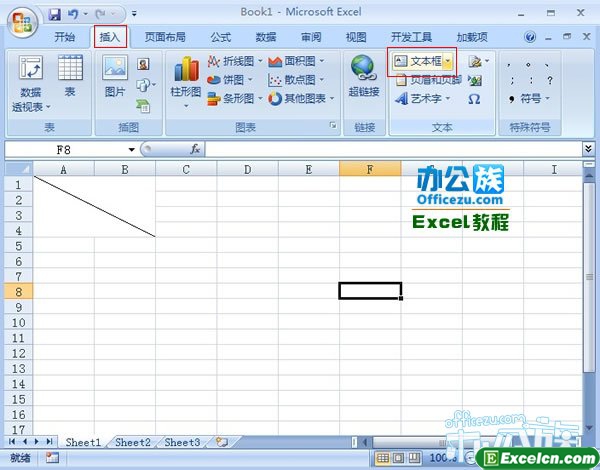
Task: Insert a new worksheet tab
Action: point(222,442)
